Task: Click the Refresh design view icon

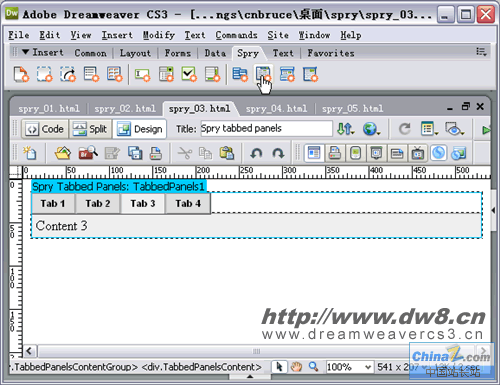Action: (x=404, y=129)
